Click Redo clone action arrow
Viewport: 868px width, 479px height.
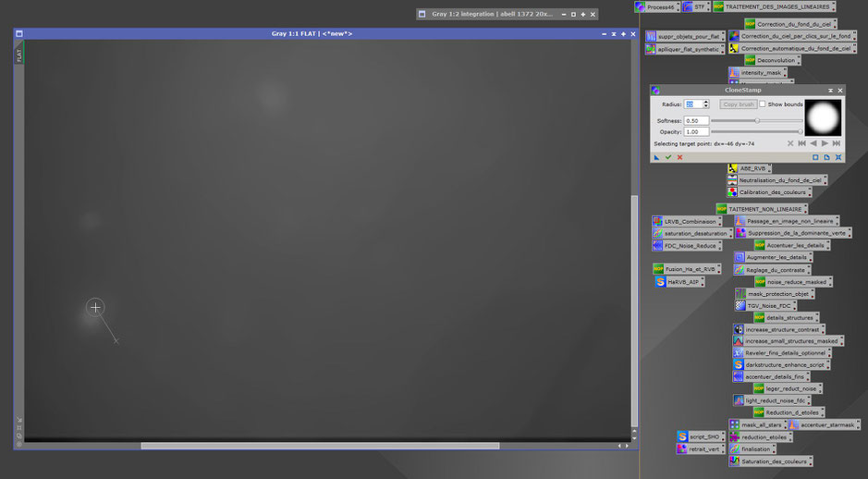tap(825, 143)
